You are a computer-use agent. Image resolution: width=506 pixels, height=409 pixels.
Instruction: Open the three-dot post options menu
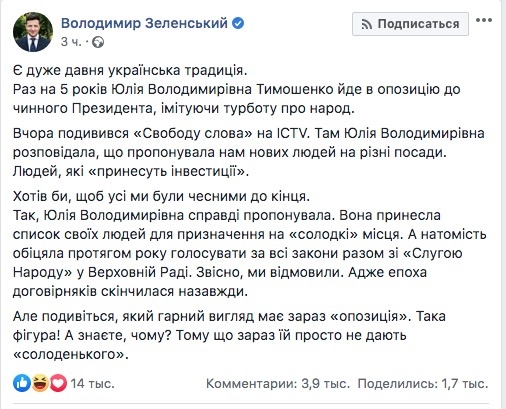point(484,20)
